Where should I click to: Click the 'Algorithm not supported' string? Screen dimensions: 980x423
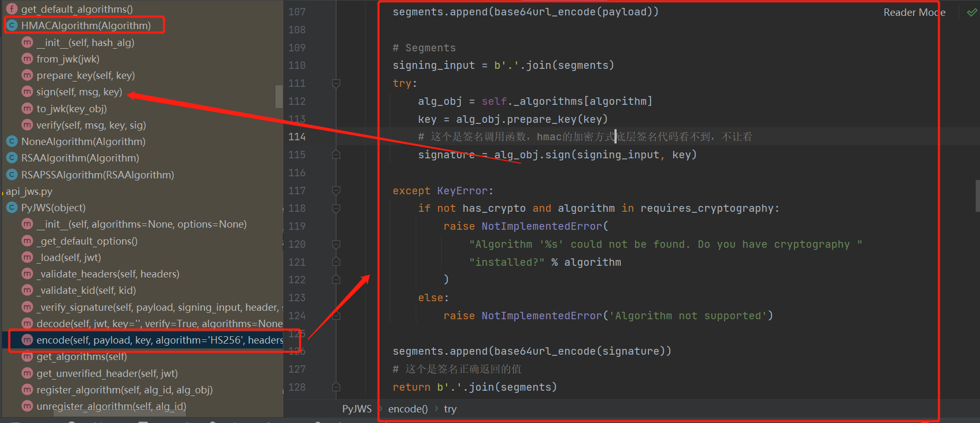688,316
